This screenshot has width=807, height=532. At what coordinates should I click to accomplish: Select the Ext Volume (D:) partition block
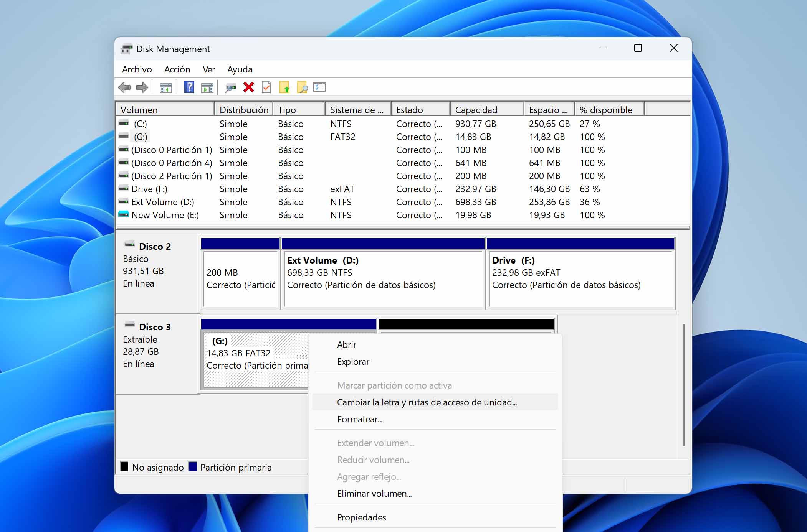[x=383, y=273]
